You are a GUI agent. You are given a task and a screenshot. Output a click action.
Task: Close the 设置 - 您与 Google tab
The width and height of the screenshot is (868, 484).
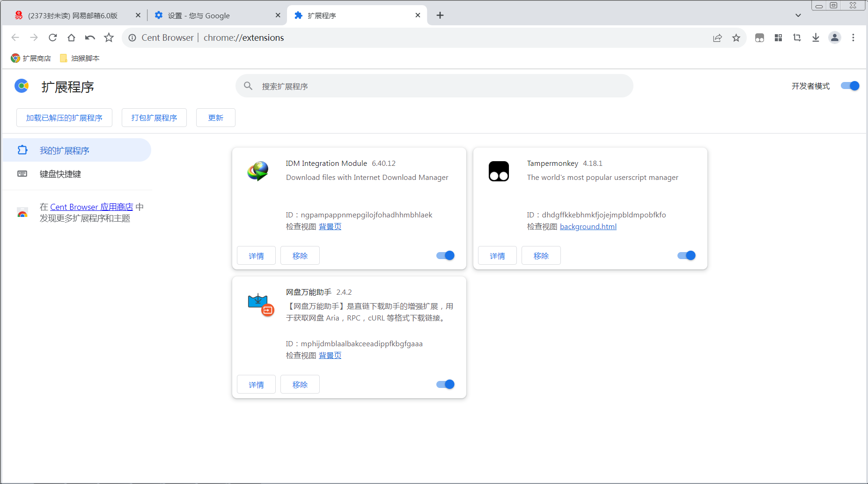[278, 15]
